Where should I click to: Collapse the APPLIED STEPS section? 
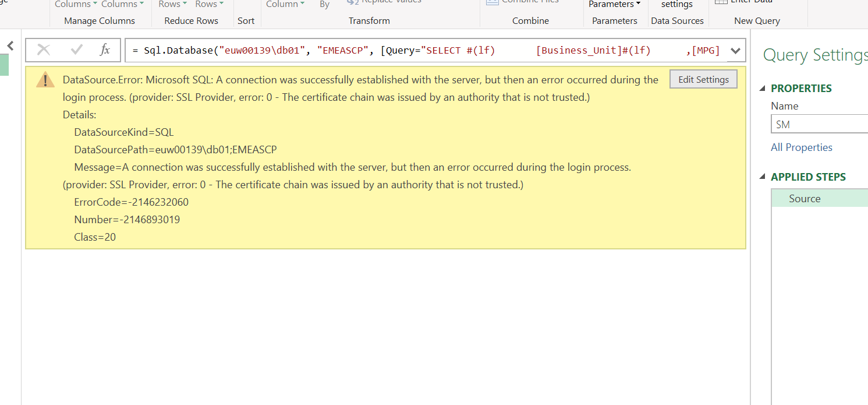[x=763, y=177]
